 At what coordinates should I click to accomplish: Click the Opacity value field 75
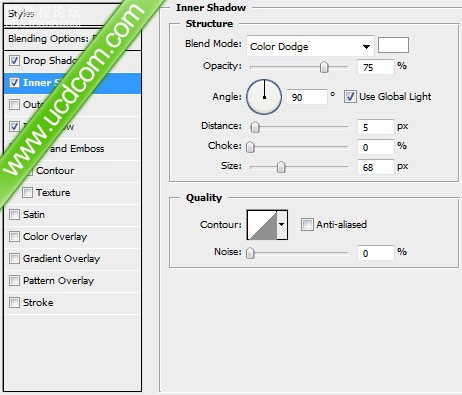point(376,67)
